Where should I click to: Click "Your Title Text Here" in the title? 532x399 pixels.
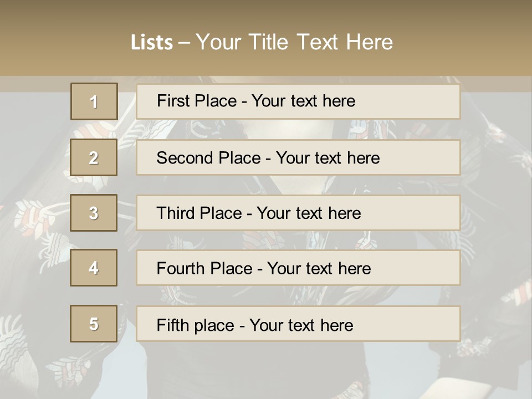pyautogui.click(x=294, y=42)
